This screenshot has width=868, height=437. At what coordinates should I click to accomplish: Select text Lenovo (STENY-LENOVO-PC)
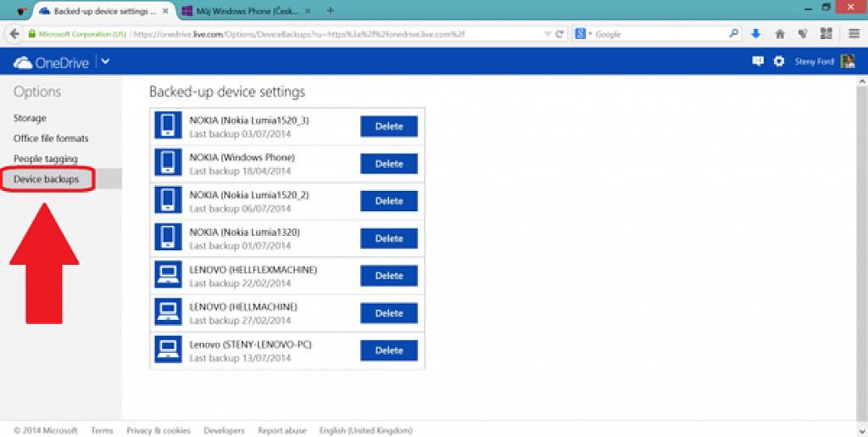[250, 345]
